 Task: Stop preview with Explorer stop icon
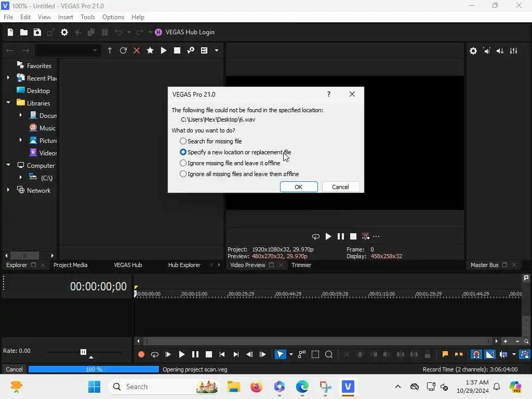click(177, 50)
